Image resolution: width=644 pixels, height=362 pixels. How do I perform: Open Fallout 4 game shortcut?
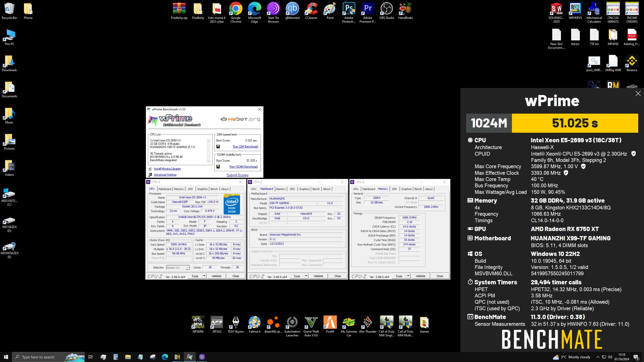click(255, 325)
